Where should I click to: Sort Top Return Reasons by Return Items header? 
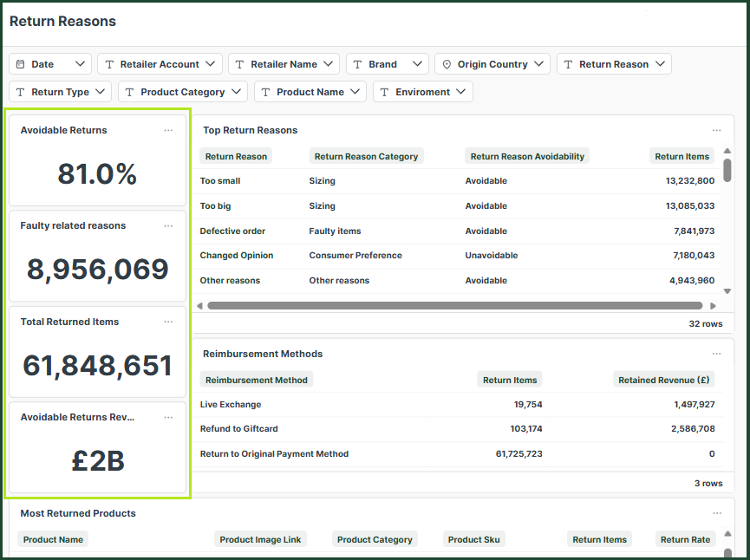pos(682,156)
